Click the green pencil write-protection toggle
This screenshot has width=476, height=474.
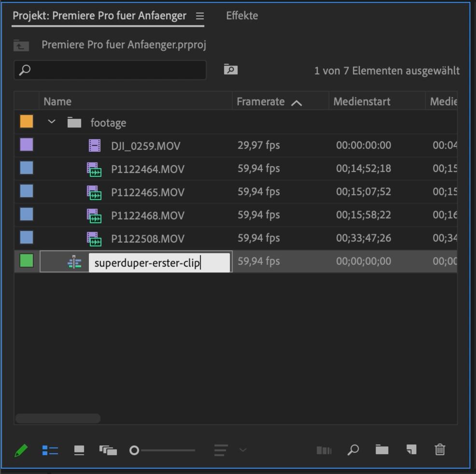21,451
